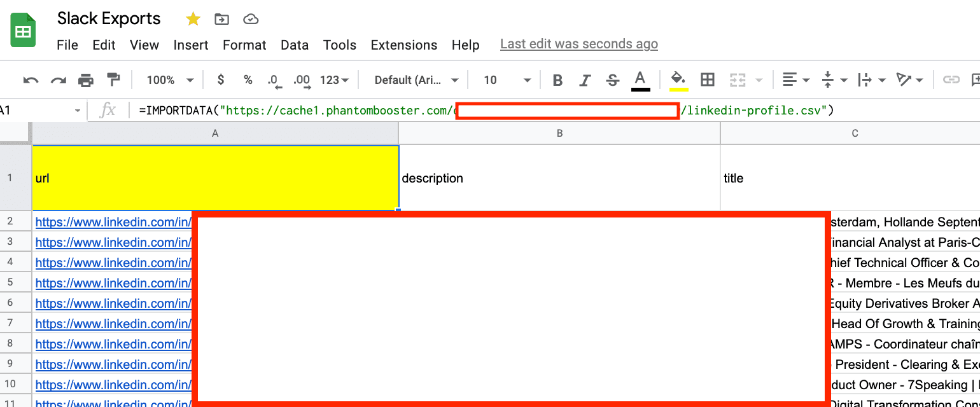Select the title header cell
Viewport: 980px width, 407px height.
pos(850,178)
